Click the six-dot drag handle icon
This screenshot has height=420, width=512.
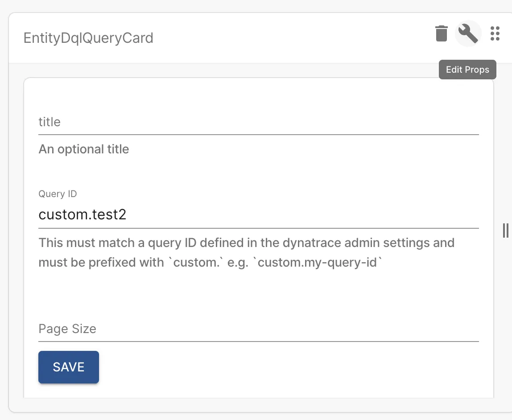(495, 33)
